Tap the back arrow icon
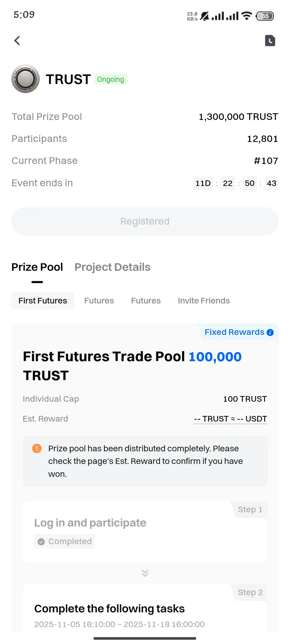Viewport: 290px width, 644px height. tap(17, 41)
